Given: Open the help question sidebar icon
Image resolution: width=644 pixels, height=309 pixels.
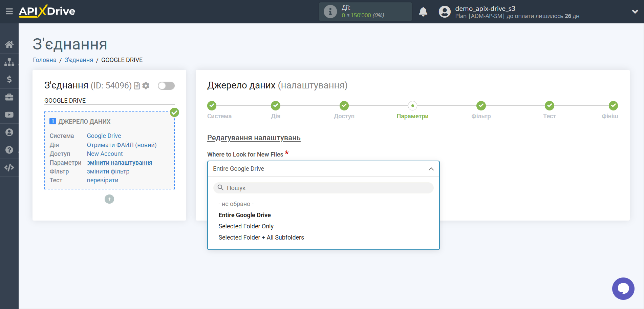Looking at the screenshot, I should [x=9, y=150].
